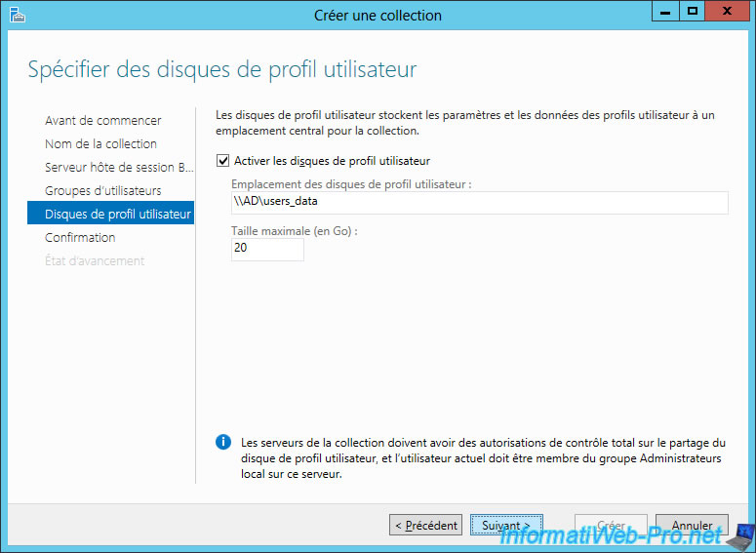
Task: Jump to the Confirmation step
Action: [80, 237]
